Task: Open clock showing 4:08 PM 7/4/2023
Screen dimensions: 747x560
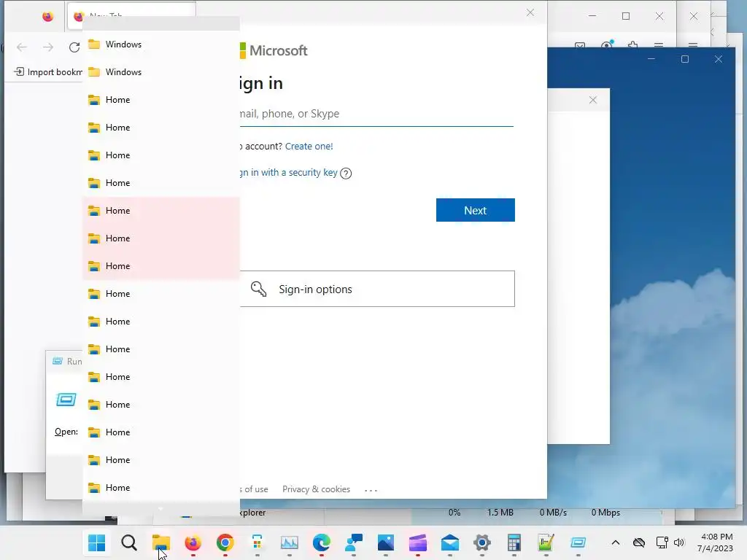Action: (x=715, y=542)
